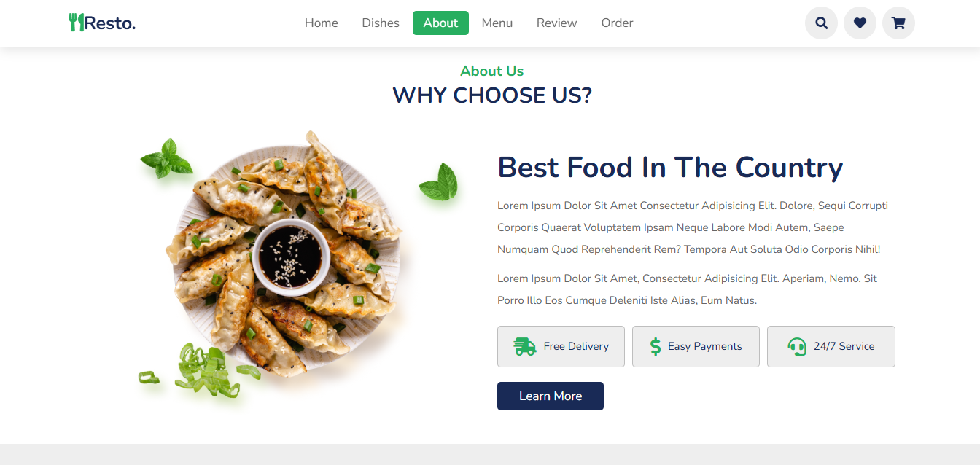The width and height of the screenshot is (980, 465).
Task: Click the fork and spoon logo icon
Action: tap(77, 23)
